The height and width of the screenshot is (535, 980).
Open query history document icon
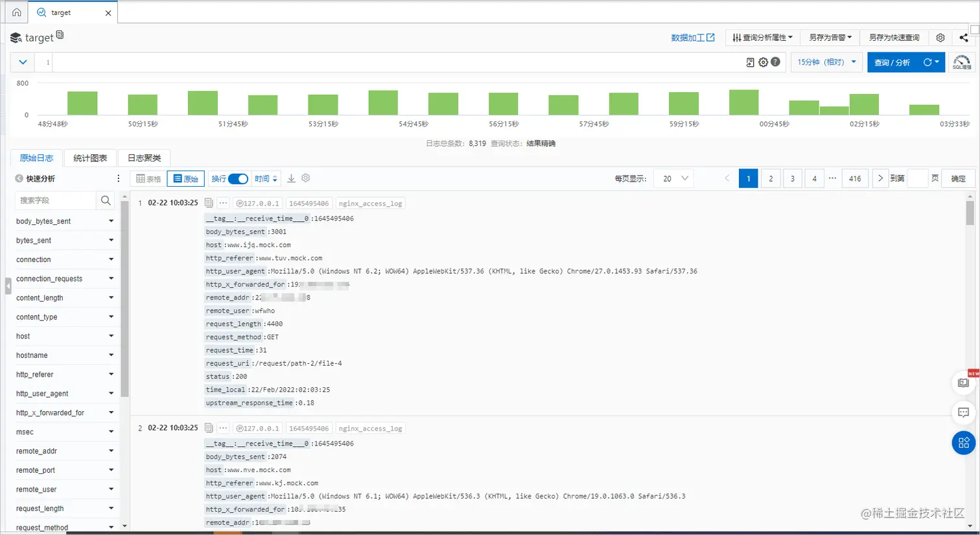pos(750,62)
